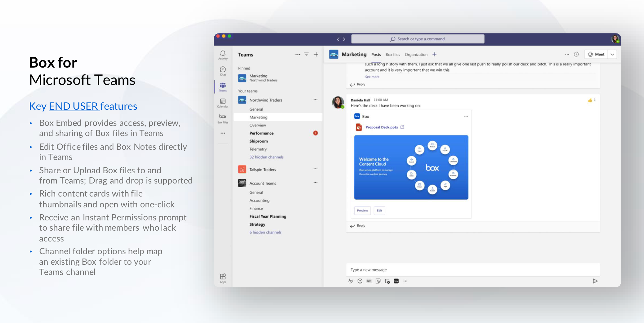Open Box card more options ellipsis
The image size is (644, 323).
point(466,116)
